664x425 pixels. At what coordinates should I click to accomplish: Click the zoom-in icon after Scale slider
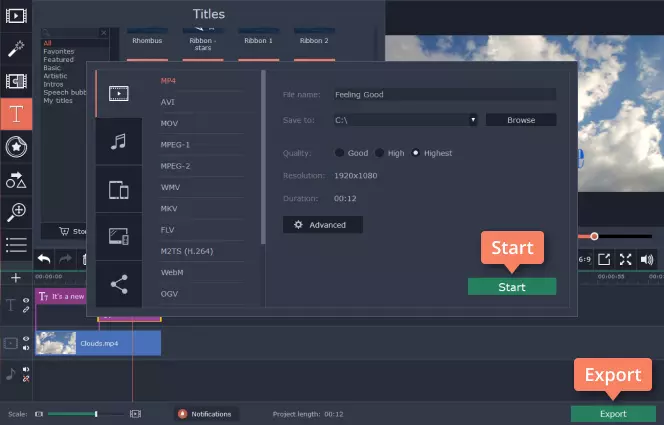(136, 414)
